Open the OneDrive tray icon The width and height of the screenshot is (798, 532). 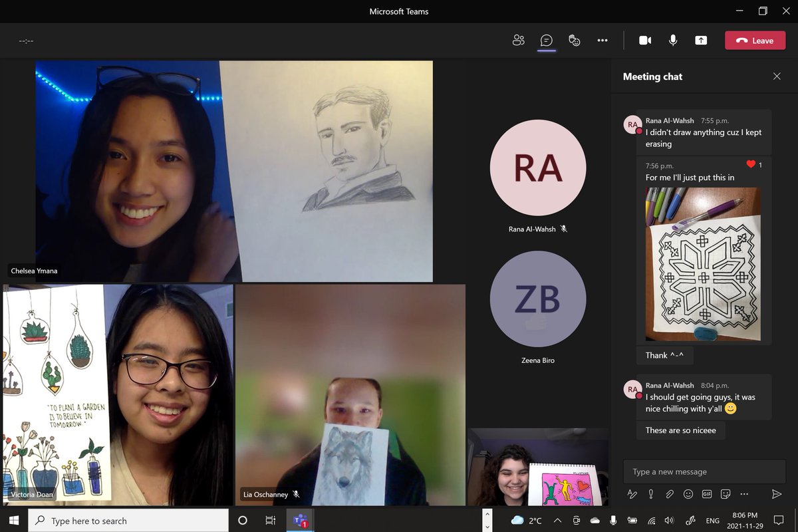(x=595, y=521)
